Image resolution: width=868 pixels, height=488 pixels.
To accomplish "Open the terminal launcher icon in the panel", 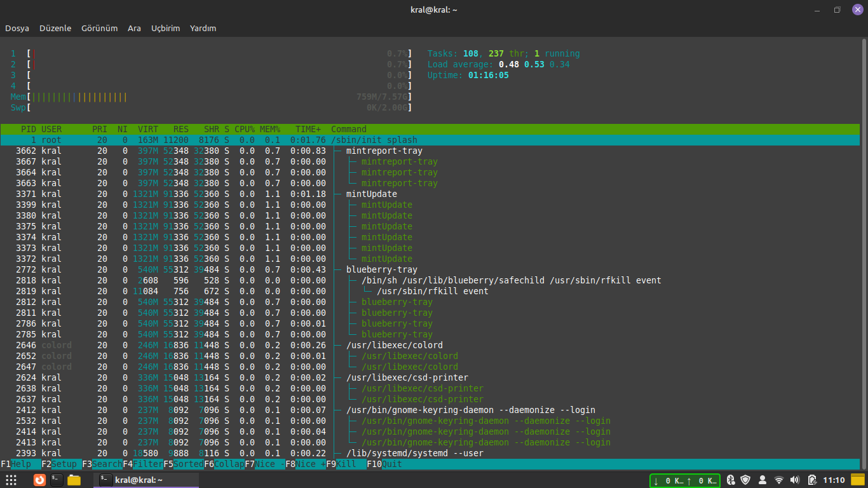I will point(57,480).
